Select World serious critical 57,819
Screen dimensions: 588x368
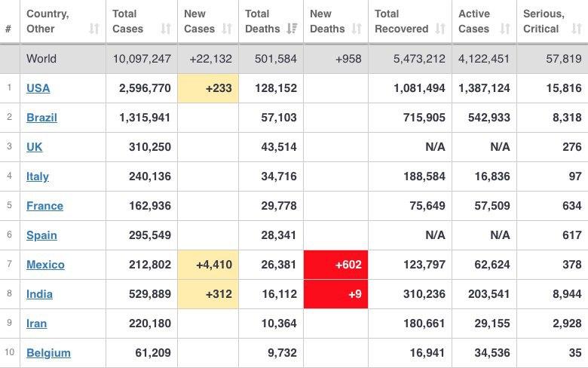click(x=564, y=59)
